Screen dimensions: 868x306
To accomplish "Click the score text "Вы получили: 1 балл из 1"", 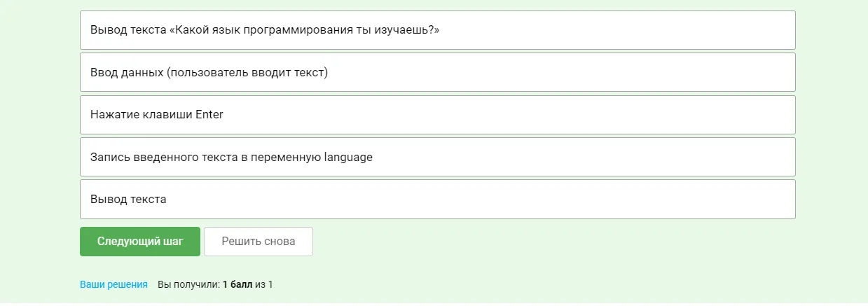I will 215,285.
